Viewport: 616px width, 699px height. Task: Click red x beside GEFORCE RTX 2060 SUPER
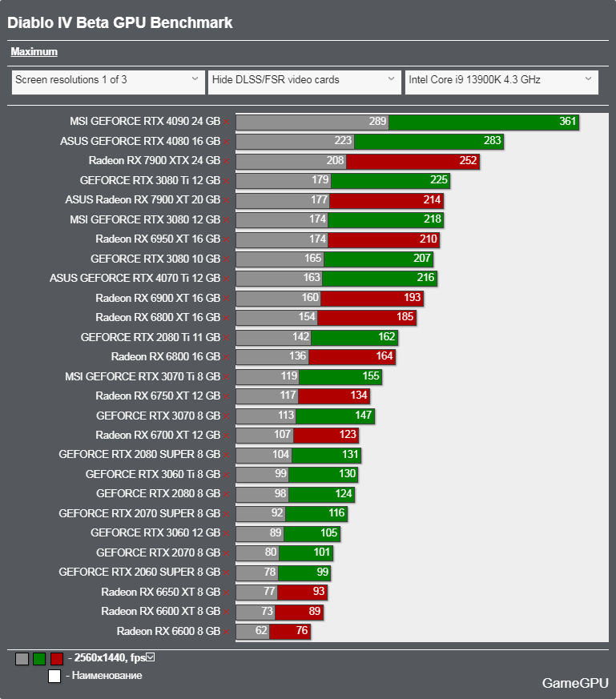coord(227,572)
